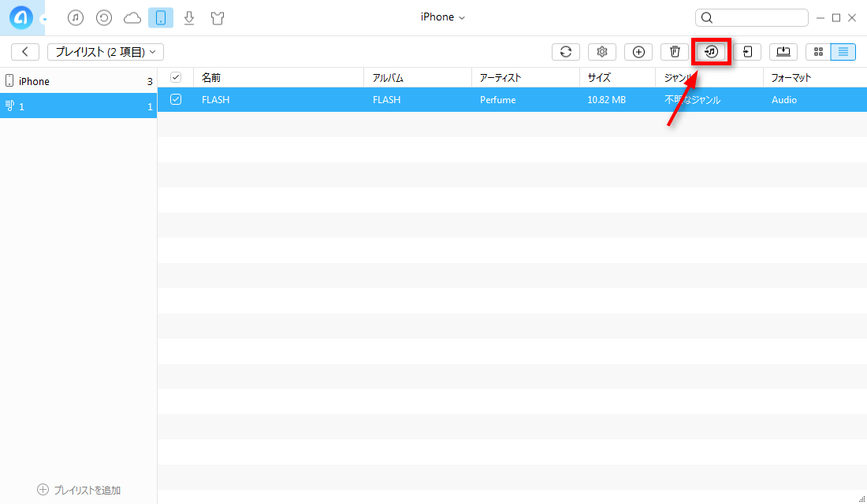Click the AnyTrans logo icon

pyautogui.click(x=21, y=17)
